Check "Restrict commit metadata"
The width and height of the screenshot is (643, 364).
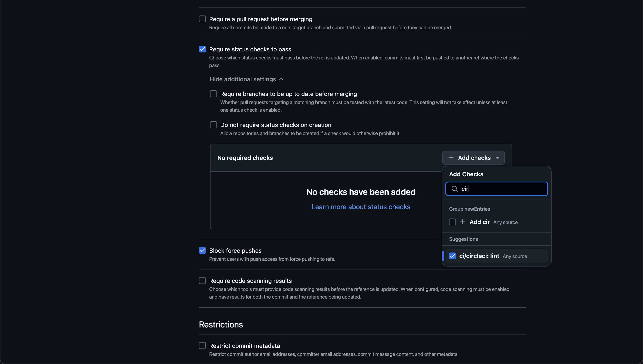202,346
